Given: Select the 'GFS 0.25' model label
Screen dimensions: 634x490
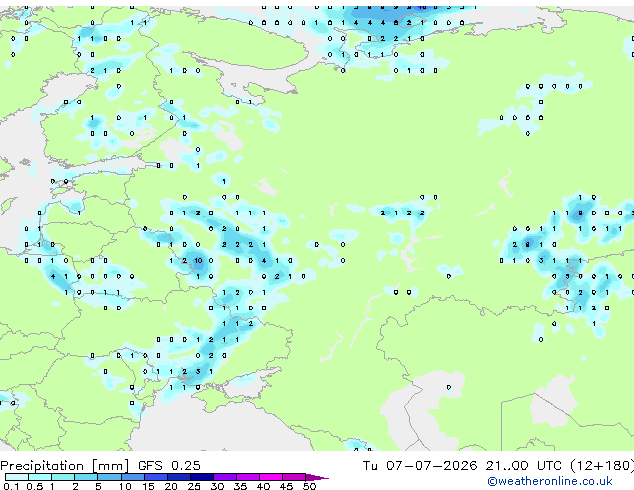Looking at the screenshot, I should [x=169, y=466].
